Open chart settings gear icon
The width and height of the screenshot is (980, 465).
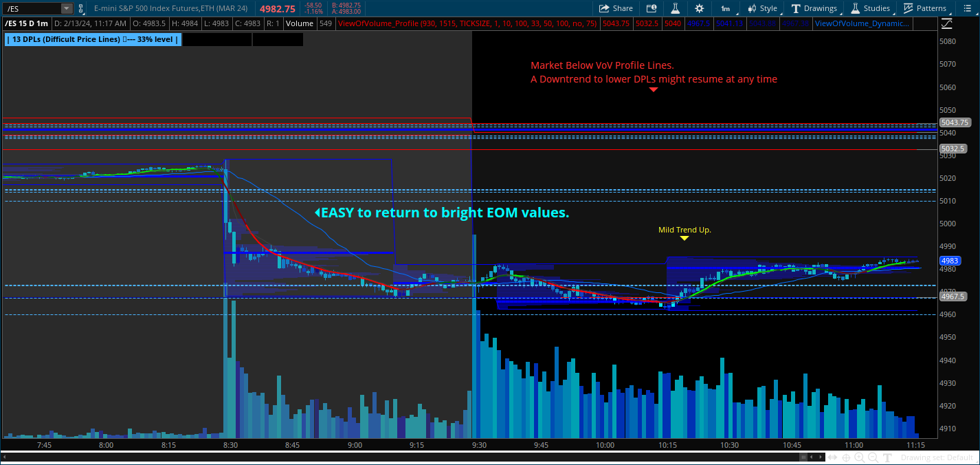tap(699, 8)
